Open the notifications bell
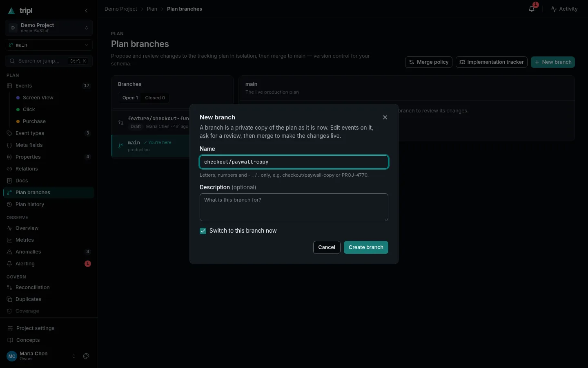Viewport: 588px width, 368px height. (532, 9)
